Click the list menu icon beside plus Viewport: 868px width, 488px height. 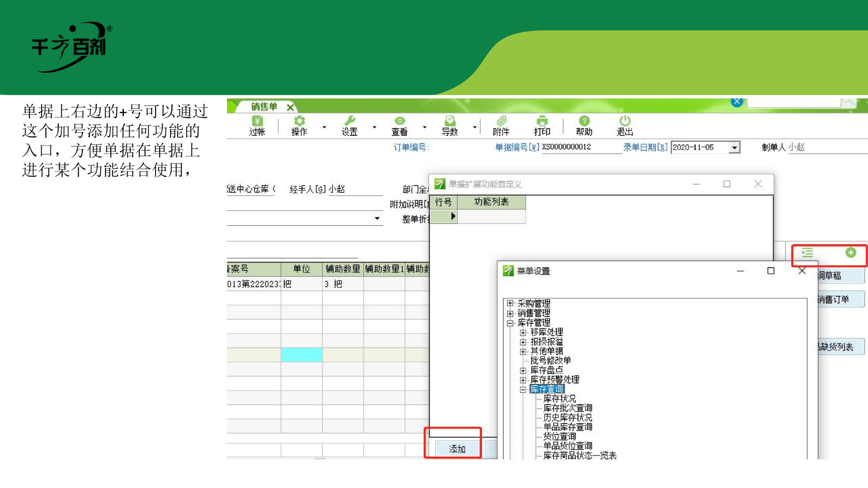click(807, 253)
